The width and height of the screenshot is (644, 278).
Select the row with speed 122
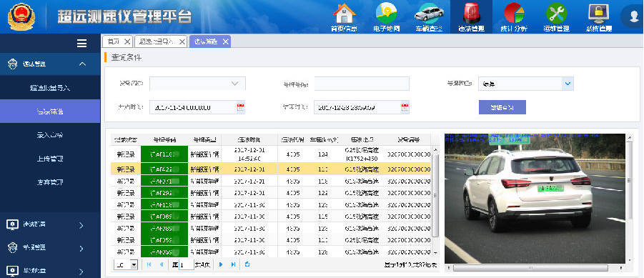[x=271, y=192]
